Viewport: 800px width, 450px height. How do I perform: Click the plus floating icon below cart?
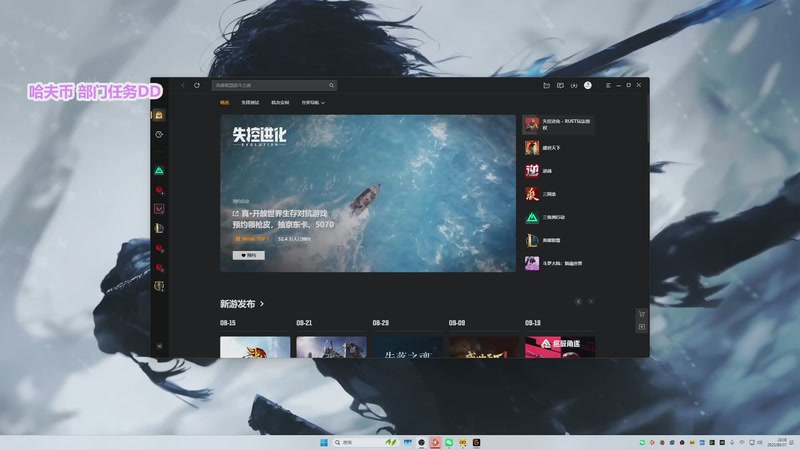pyautogui.click(x=642, y=327)
